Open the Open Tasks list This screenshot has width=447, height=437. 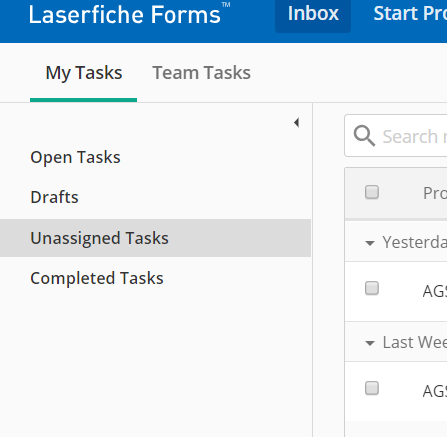tap(75, 157)
